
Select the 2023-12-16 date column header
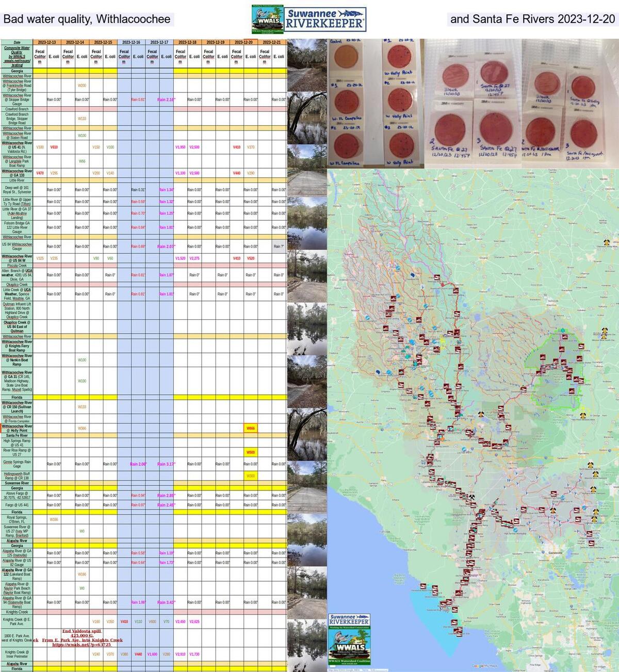(132, 42)
